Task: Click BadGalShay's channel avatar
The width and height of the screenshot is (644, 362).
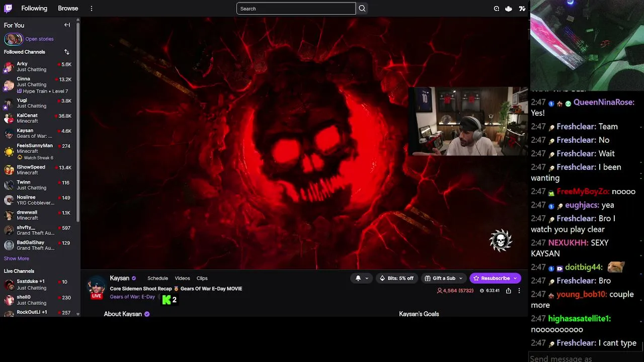Action: point(9,245)
